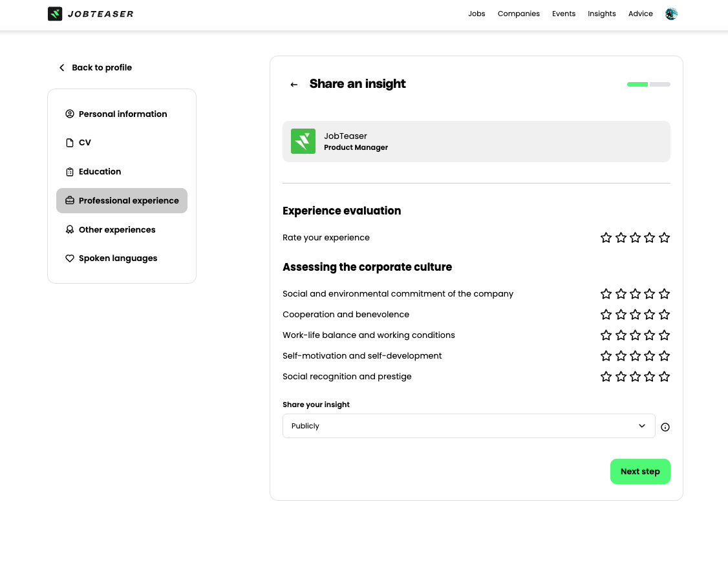Rate your experience four stars
The width and height of the screenshot is (728, 579).
[650, 238]
